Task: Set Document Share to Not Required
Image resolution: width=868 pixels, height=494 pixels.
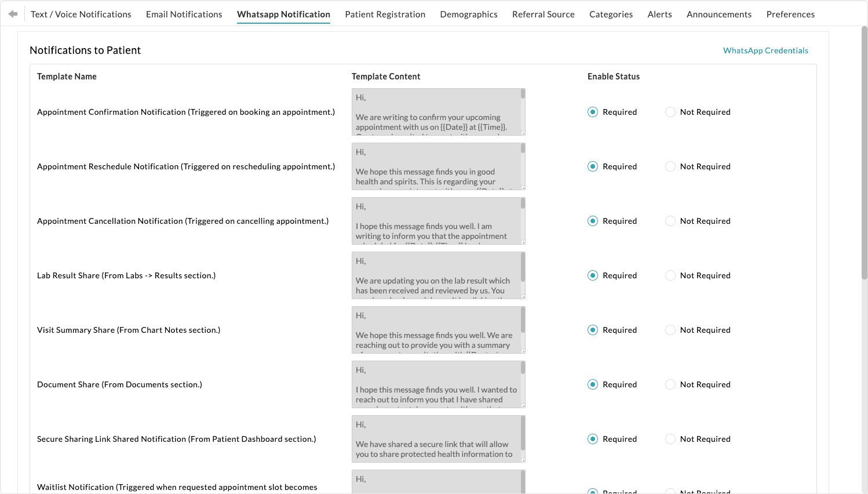Action: coord(670,384)
